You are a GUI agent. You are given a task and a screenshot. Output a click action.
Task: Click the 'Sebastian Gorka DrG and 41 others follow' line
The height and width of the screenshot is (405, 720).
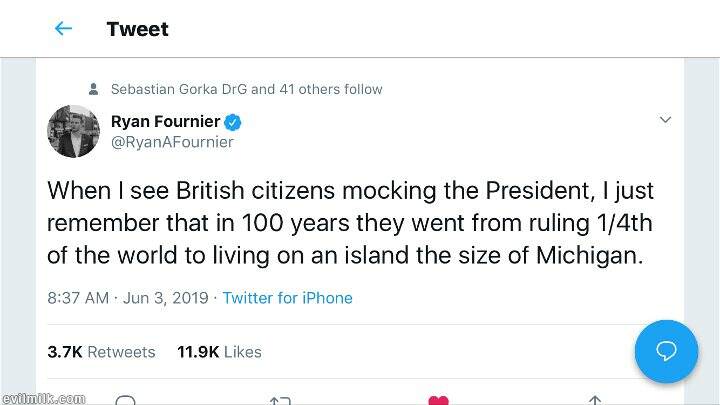246,89
